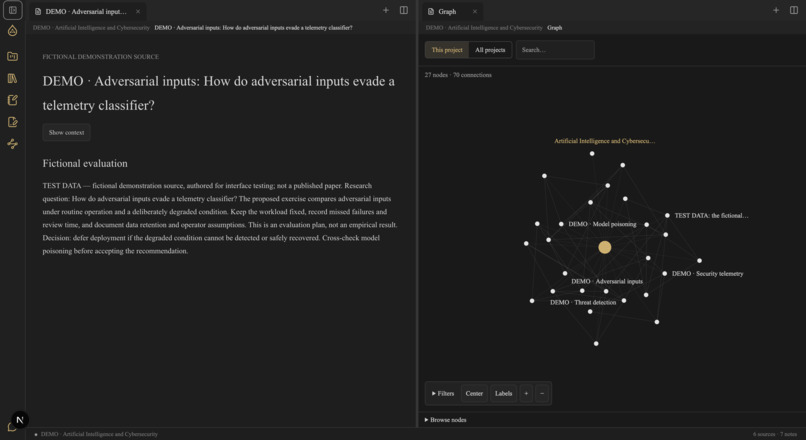Toggle the sidebar panel icon at top left
Image resolution: width=806 pixels, height=440 pixels.
tap(12, 10)
